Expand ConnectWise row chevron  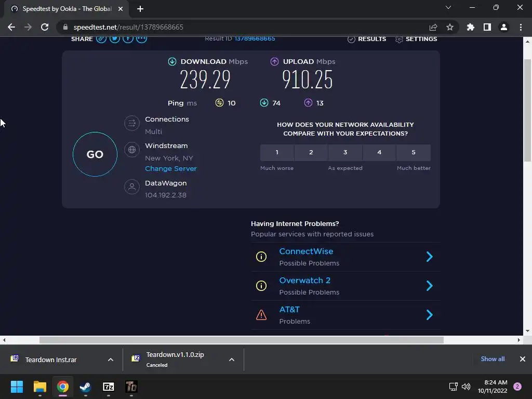tap(430, 257)
